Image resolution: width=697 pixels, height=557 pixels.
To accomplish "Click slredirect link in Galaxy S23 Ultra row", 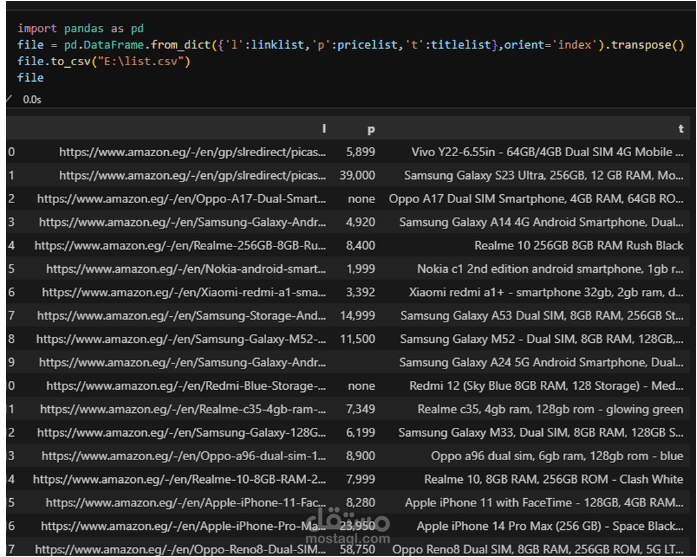I will click(x=192, y=175).
